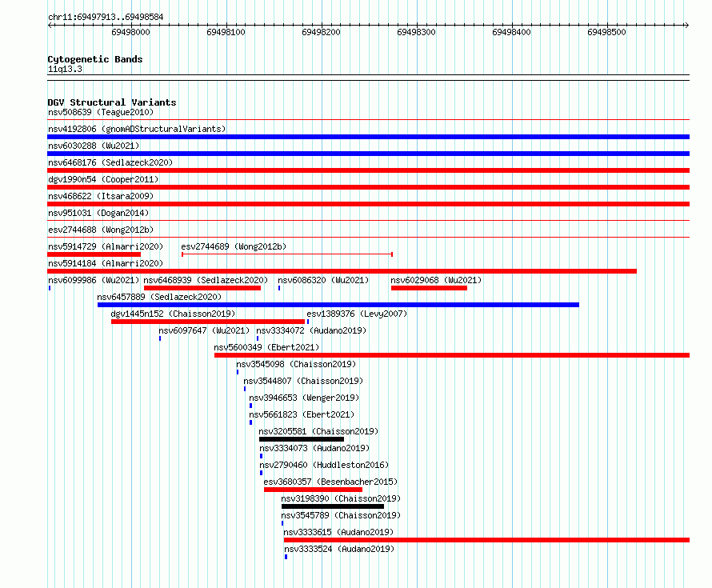Open nsv5661823 (Ebert2021) label
Viewport: 712px width, 588px height.
pyautogui.click(x=302, y=414)
